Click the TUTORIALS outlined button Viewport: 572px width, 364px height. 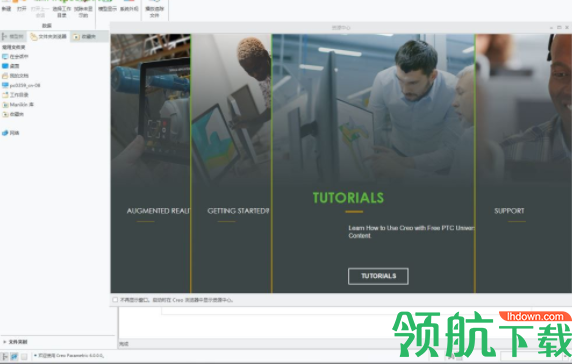pyautogui.click(x=378, y=276)
